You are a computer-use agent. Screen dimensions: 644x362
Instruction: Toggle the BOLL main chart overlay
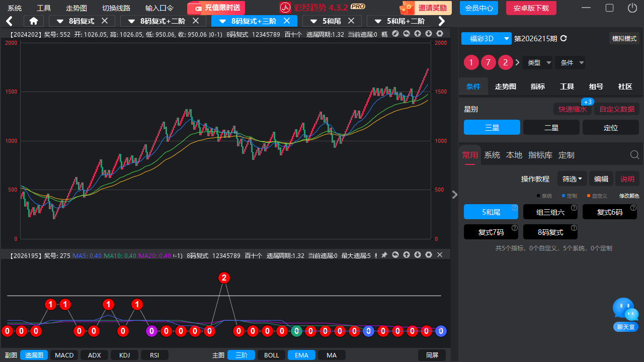[x=271, y=355]
